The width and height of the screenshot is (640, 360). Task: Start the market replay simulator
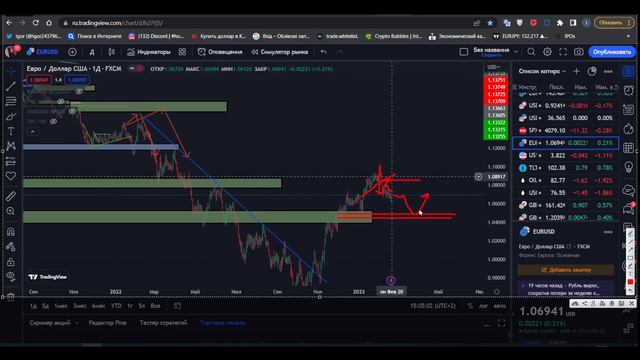[280, 52]
